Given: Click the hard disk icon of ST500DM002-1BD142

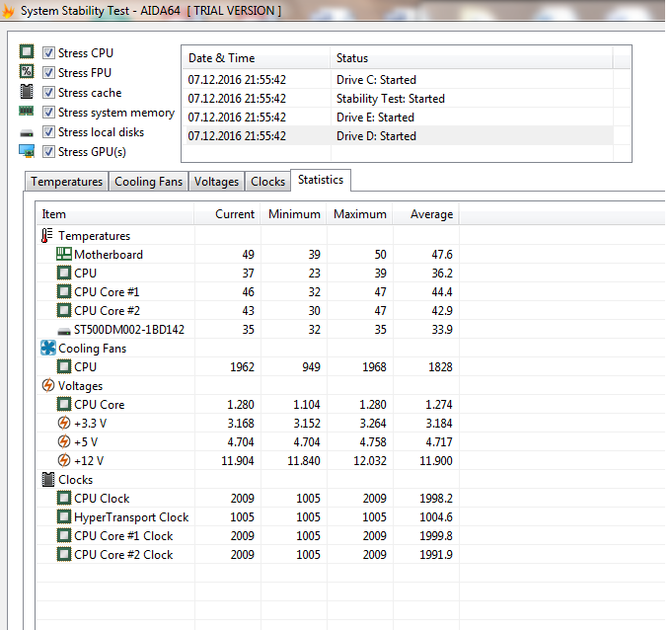Looking at the screenshot, I should (x=64, y=331).
